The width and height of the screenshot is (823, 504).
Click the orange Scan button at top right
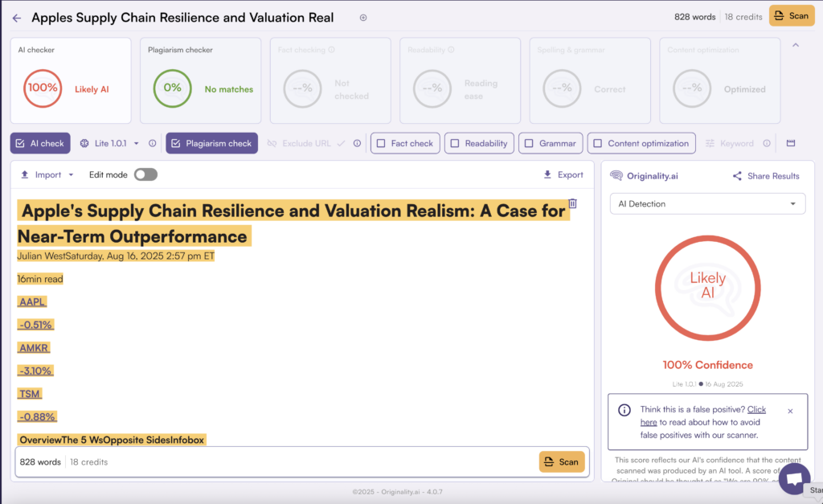point(791,15)
